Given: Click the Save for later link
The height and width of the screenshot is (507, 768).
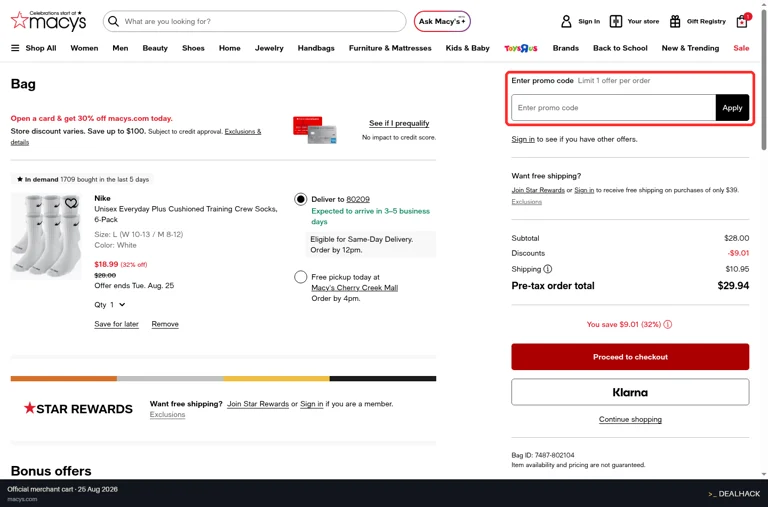Looking at the screenshot, I should [116, 324].
